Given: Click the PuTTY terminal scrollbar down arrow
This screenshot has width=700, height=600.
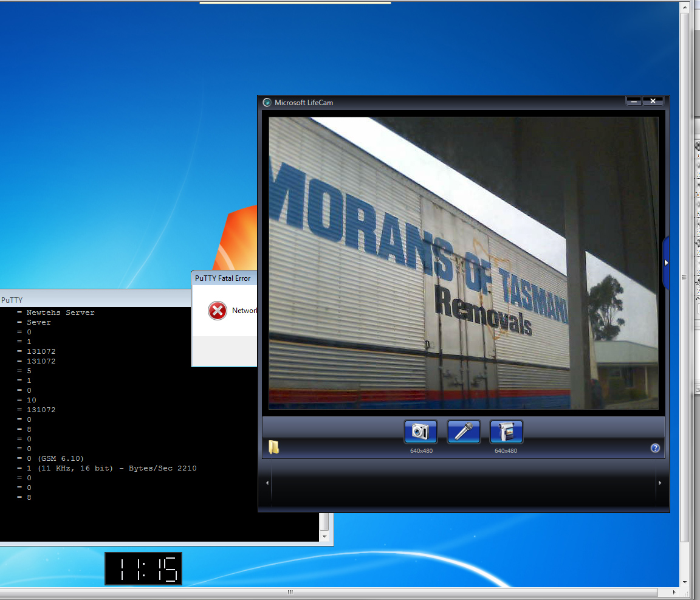Looking at the screenshot, I should [324, 536].
